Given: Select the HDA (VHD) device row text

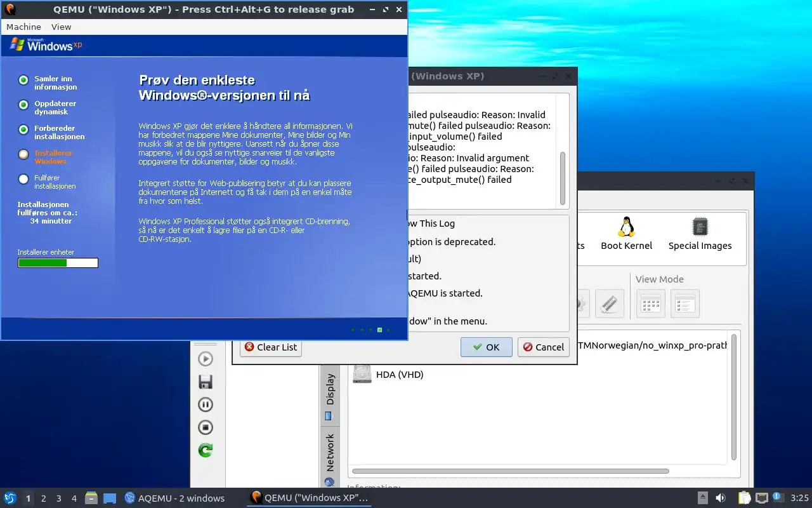Looking at the screenshot, I should click(400, 375).
